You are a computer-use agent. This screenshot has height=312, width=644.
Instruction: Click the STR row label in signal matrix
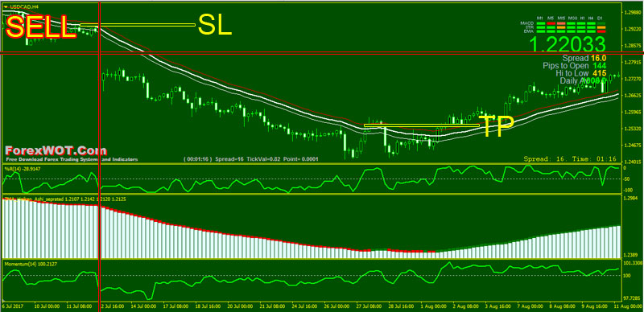click(x=530, y=27)
